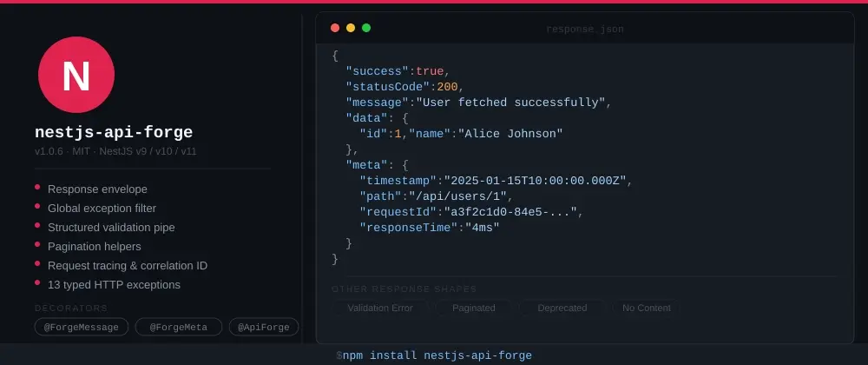Click the DECORATORS section label
Image resolution: width=868 pixels, height=365 pixels.
coord(71,308)
